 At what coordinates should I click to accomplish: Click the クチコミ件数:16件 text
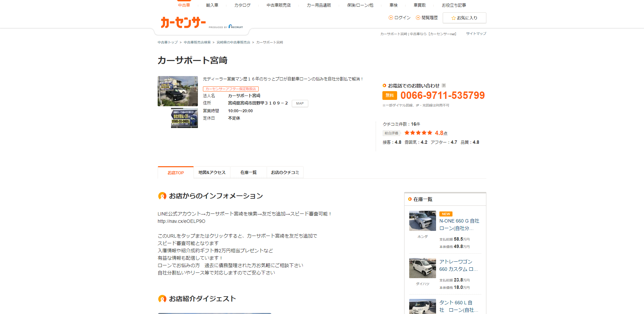click(x=401, y=124)
